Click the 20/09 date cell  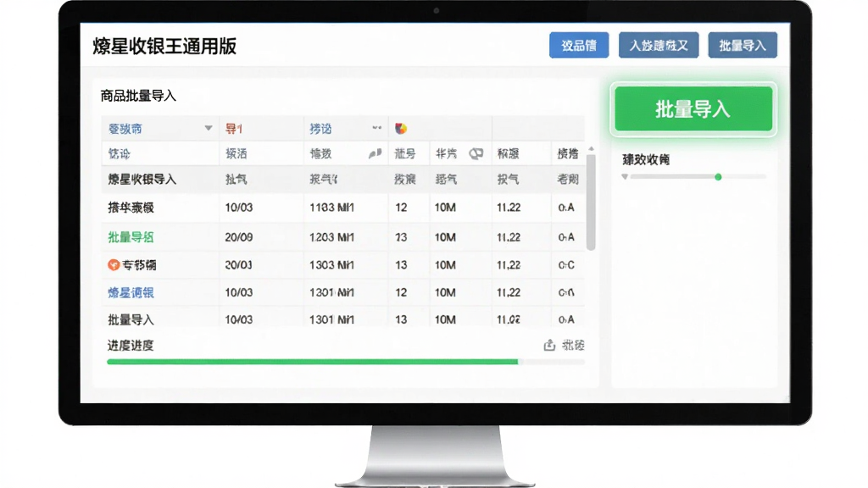(x=238, y=237)
